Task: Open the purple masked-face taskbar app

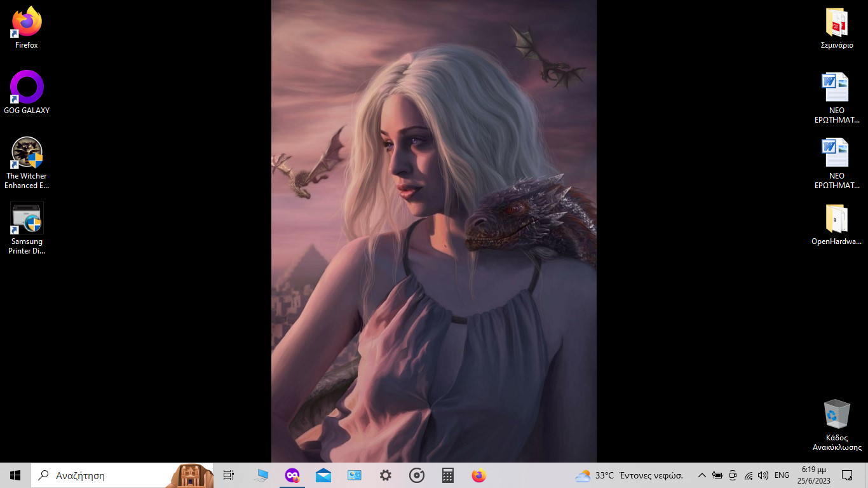Action: tap(292, 475)
